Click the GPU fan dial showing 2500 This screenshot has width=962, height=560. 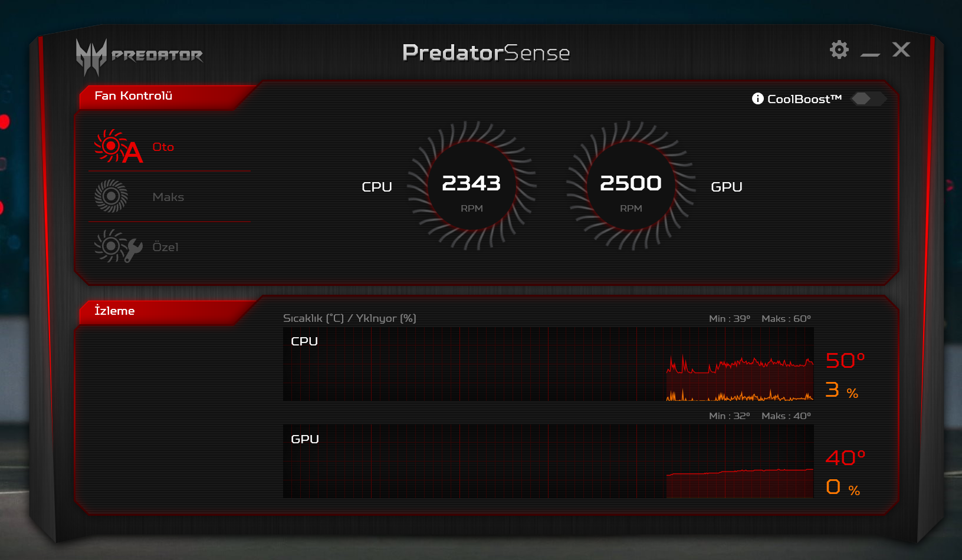[631, 186]
